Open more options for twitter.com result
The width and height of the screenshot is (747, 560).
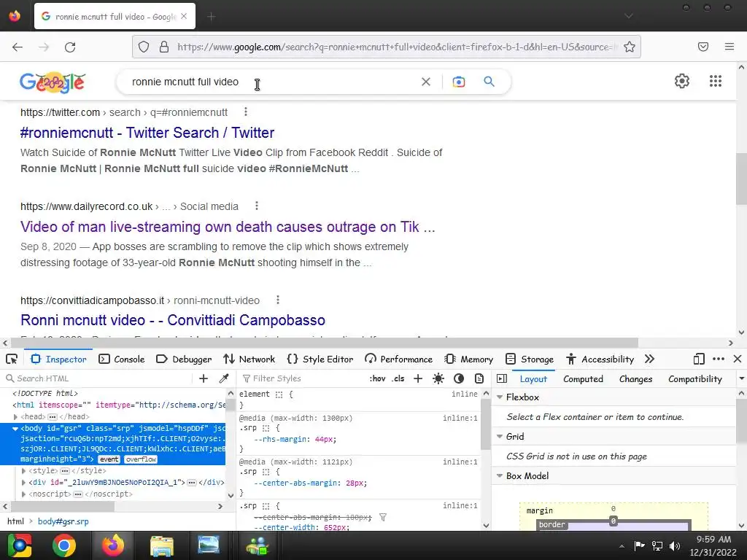point(246,112)
